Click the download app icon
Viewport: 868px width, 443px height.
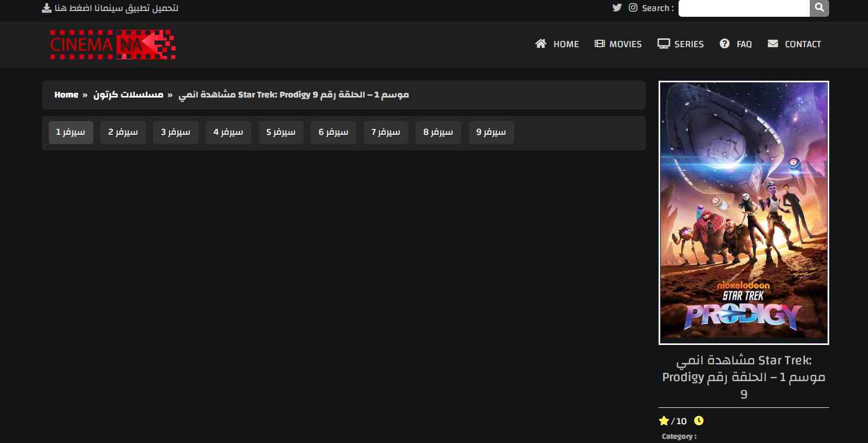[47, 8]
